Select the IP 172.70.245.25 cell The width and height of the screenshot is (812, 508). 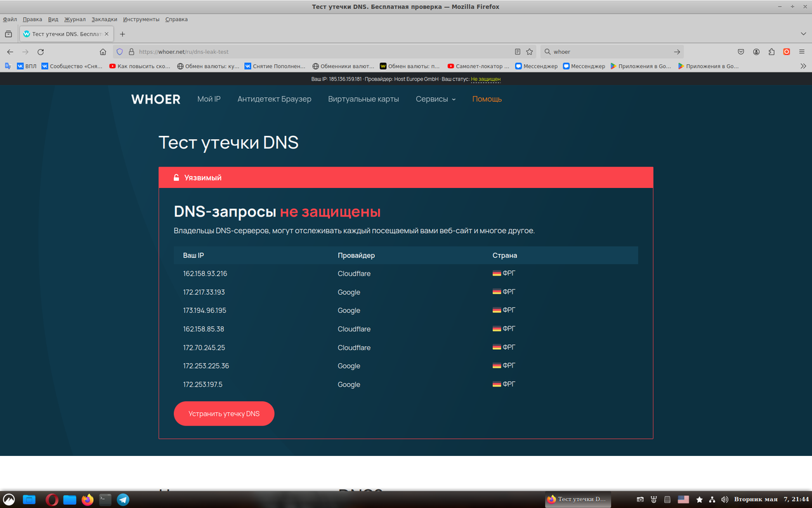click(x=204, y=347)
